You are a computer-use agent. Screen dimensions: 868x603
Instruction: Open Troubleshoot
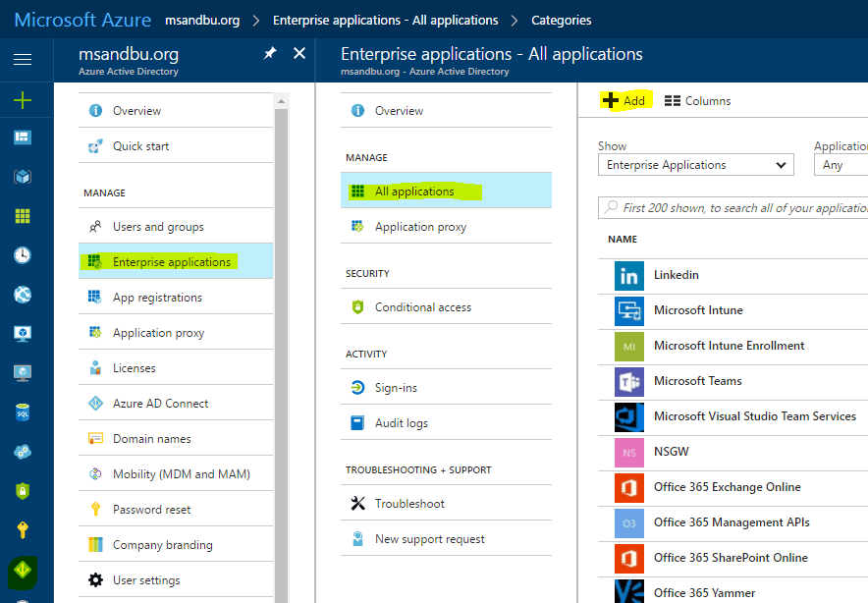(x=446, y=504)
